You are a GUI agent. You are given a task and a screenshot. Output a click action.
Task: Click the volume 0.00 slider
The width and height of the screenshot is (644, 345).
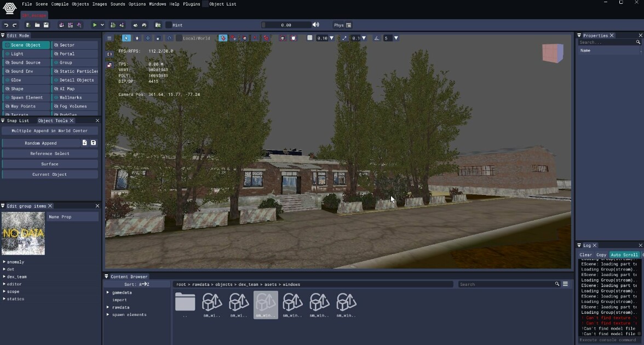point(286,25)
